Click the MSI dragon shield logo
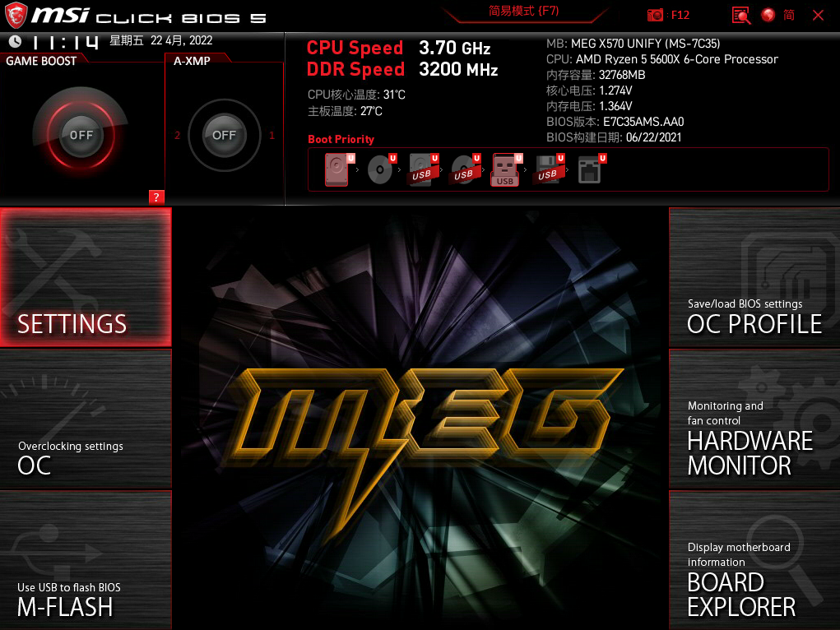Image resolution: width=840 pixels, height=630 pixels. [x=16, y=16]
